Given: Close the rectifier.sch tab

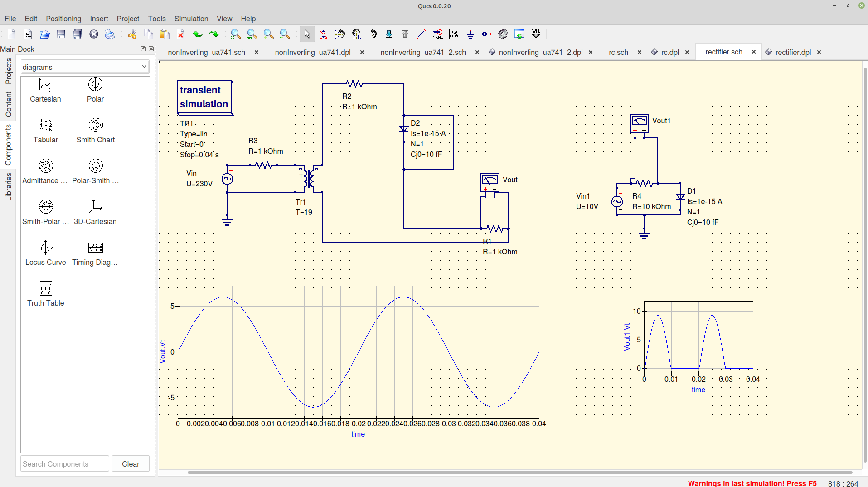Looking at the screenshot, I should coord(754,52).
